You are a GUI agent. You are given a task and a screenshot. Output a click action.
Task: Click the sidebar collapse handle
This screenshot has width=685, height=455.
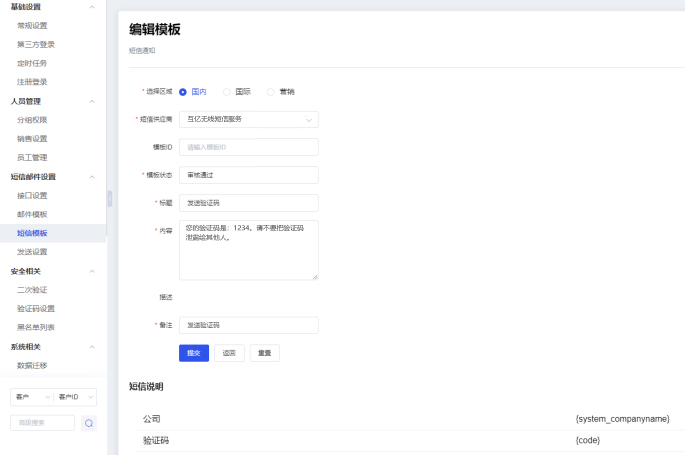[x=109, y=198]
